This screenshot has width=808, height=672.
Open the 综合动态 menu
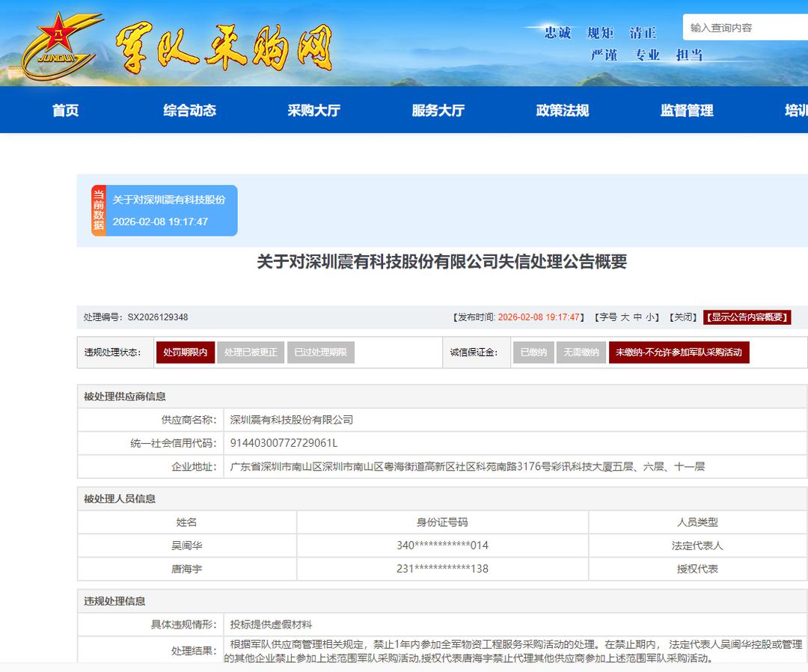189,110
